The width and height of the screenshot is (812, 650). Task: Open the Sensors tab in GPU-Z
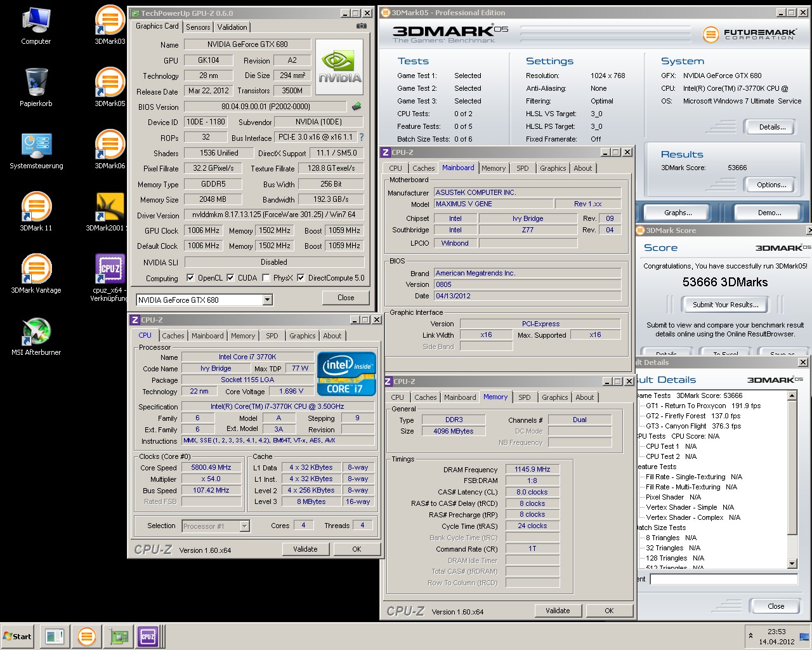(x=198, y=27)
